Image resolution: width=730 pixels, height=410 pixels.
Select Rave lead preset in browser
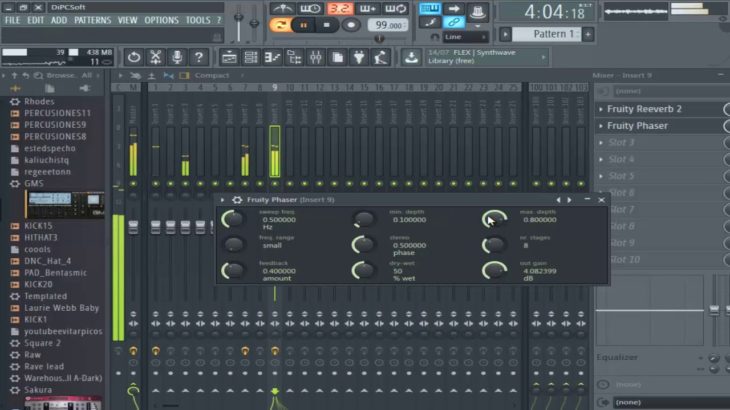coord(44,367)
